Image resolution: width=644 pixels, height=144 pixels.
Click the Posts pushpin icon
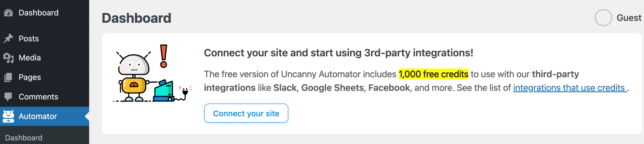8,38
